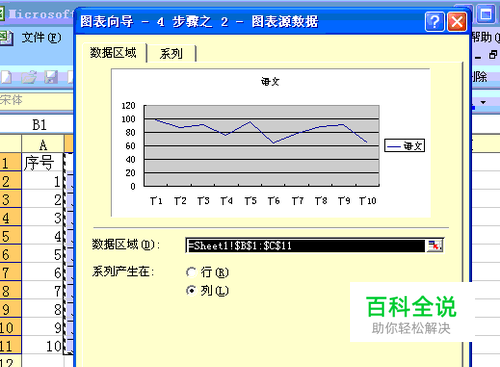Select column A header
Viewport: 500px width, 367px height.
43,144
